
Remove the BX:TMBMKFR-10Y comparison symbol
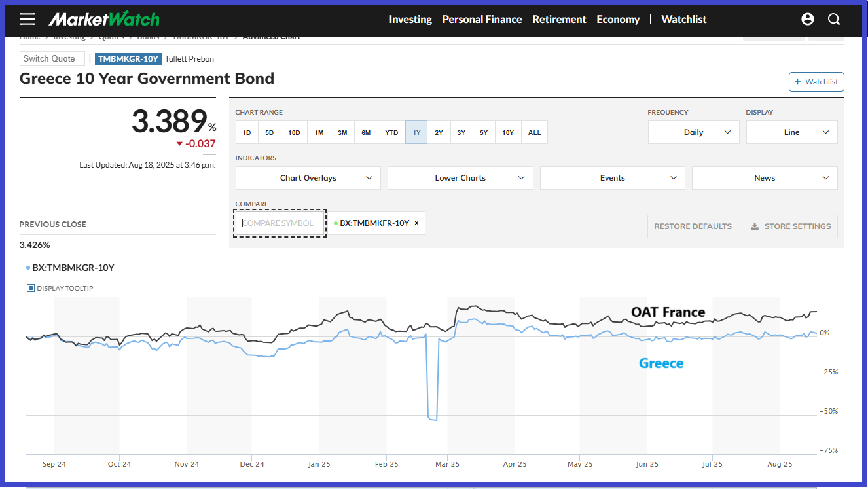click(x=417, y=223)
